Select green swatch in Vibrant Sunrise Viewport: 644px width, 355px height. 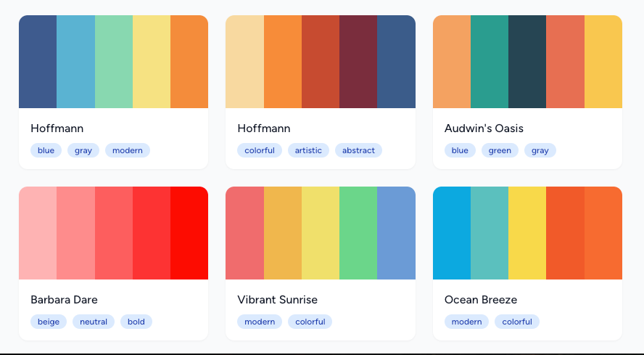(x=358, y=233)
